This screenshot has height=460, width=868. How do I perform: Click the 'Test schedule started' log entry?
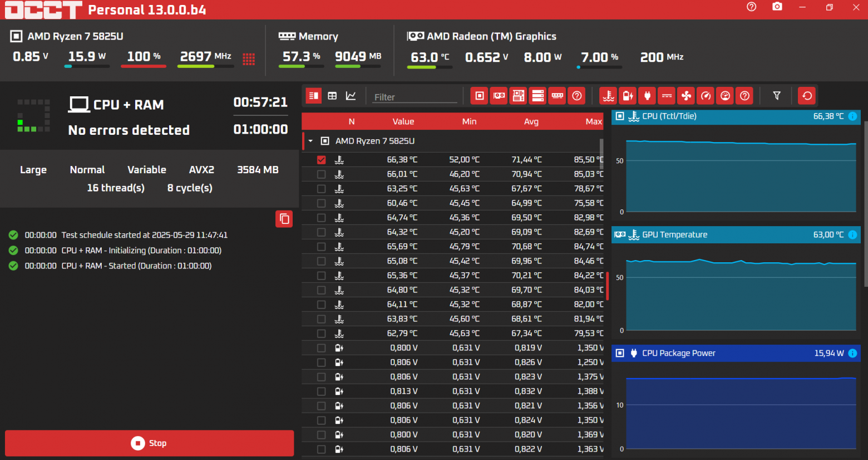click(x=144, y=235)
